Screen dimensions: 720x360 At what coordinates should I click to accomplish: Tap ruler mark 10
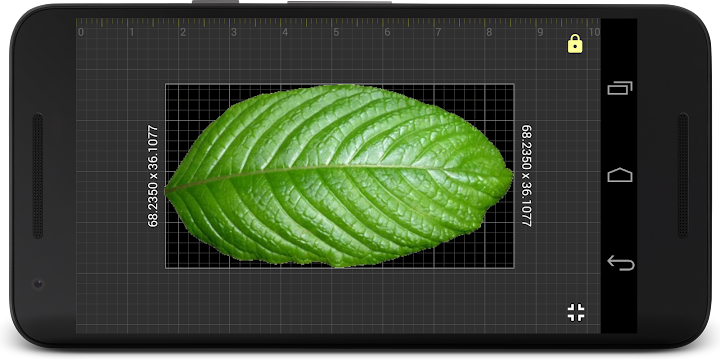[594, 32]
